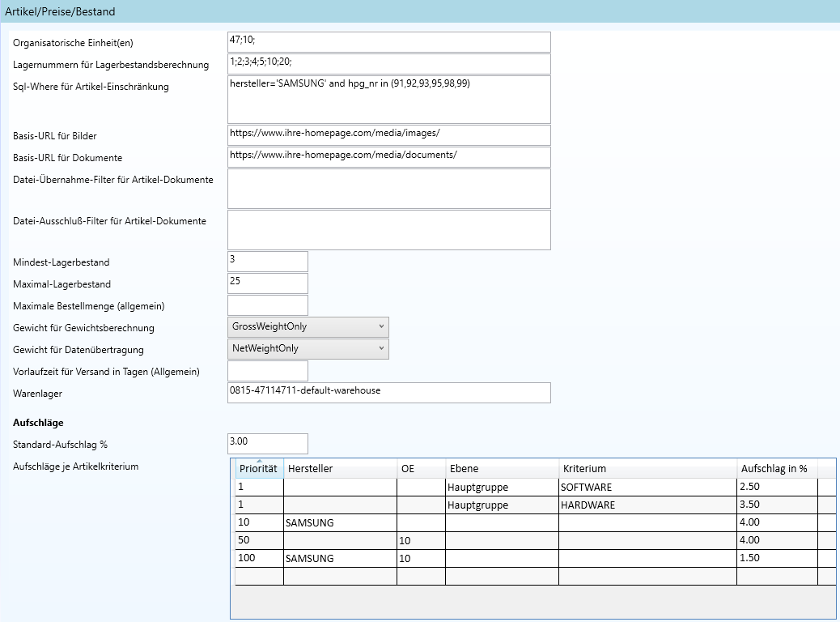The image size is (840, 622).
Task: Click the Aufschlag in % column header
Action: click(777, 469)
